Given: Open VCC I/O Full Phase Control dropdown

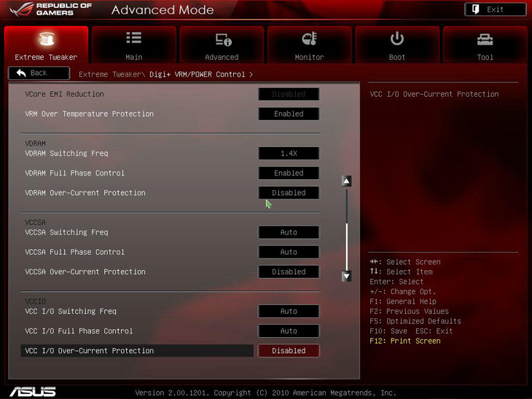Looking at the screenshot, I should point(289,331).
